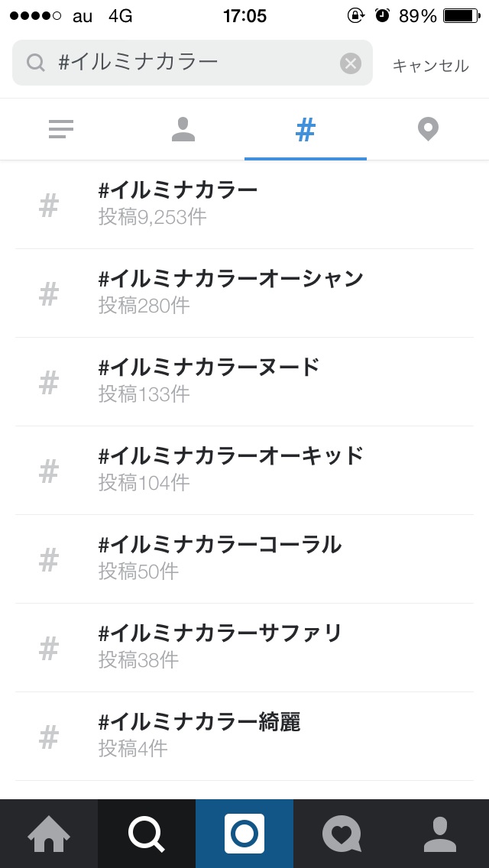The height and width of the screenshot is (868, 489).
Task: Open hashtag #イルミナカラーオーキッド
Action: (x=244, y=470)
